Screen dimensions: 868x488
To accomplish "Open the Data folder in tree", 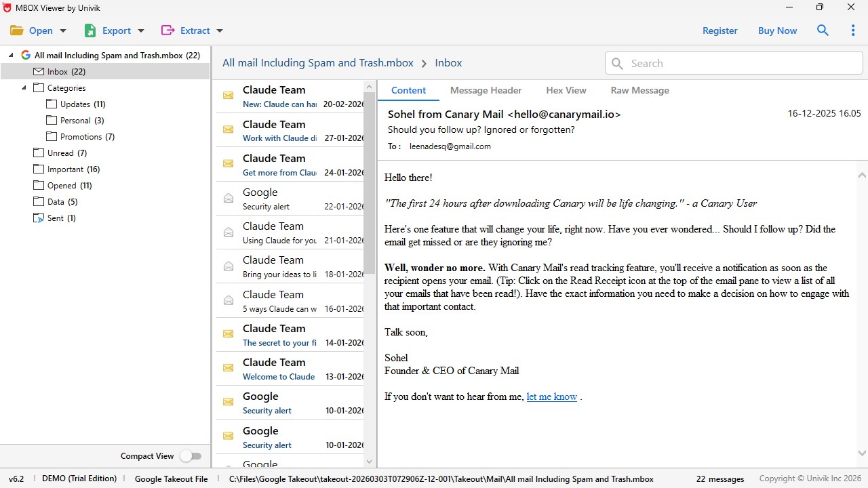I will (56, 202).
